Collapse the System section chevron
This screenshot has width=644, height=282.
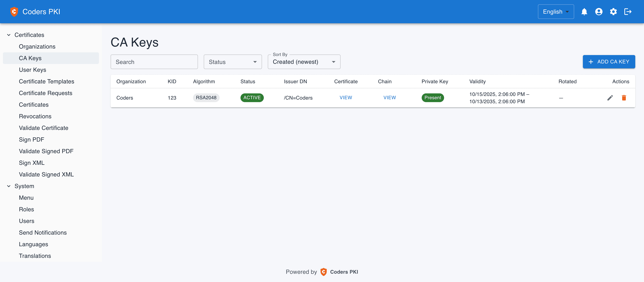(x=9, y=186)
